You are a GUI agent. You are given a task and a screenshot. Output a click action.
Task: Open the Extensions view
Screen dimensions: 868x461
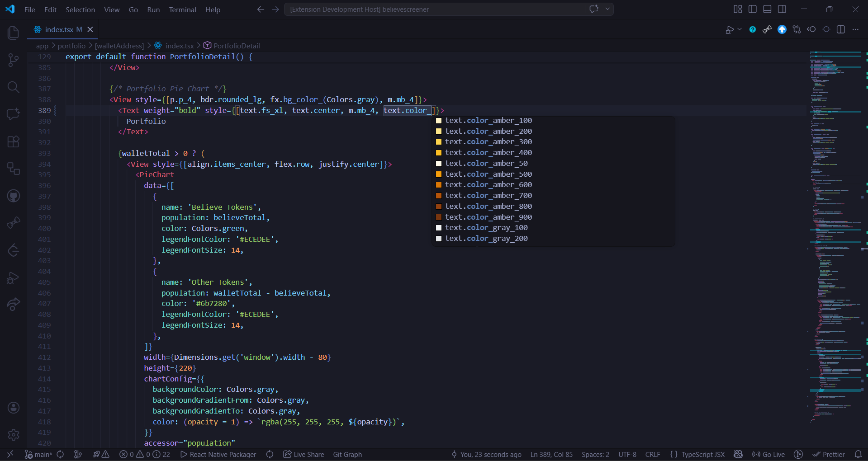pyautogui.click(x=14, y=141)
